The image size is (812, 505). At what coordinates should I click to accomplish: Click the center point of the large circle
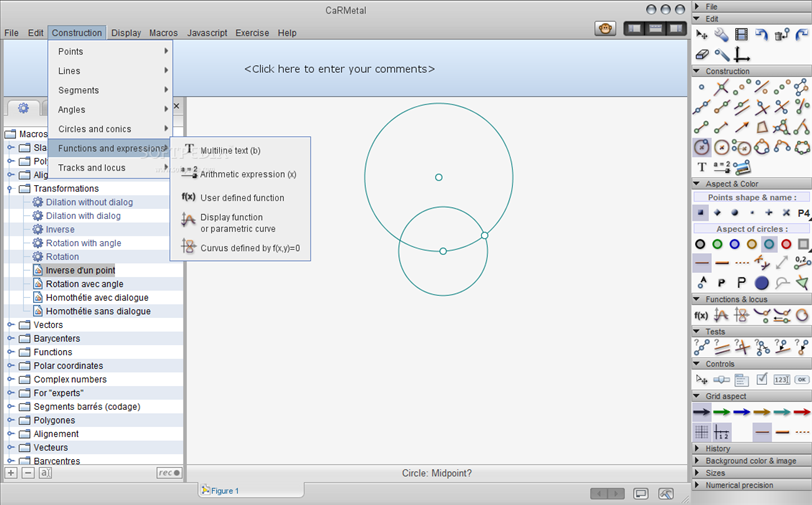tap(439, 177)
